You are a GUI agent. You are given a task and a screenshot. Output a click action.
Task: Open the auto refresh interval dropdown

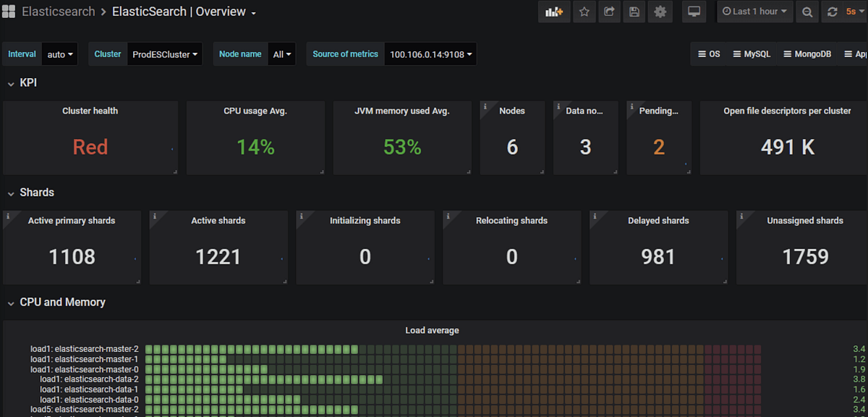[856, 12]
